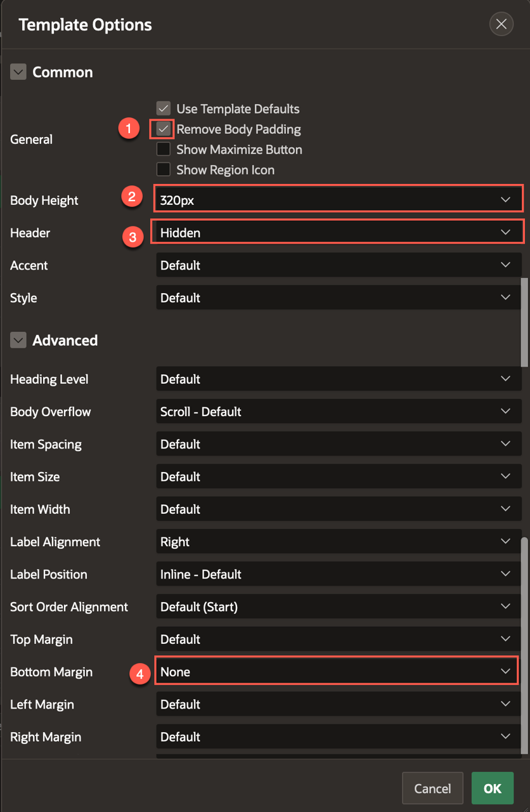Collapse the Advanced section
Viewport: 530px width, 812px height.
pos(18,341)
